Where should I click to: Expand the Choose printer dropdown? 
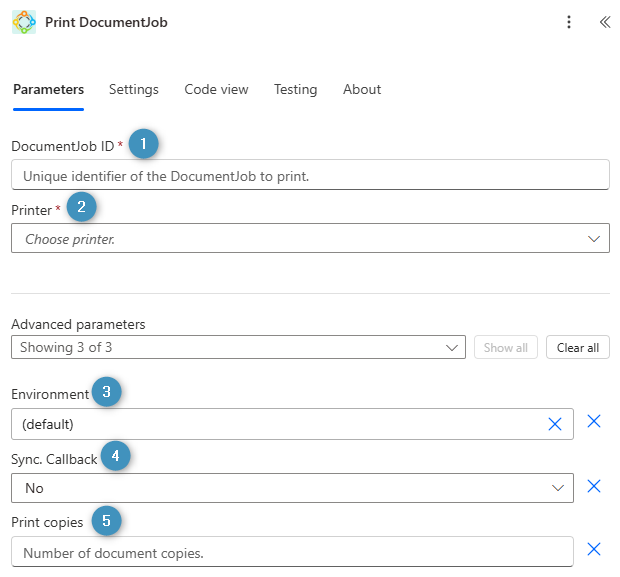point(310,239)
